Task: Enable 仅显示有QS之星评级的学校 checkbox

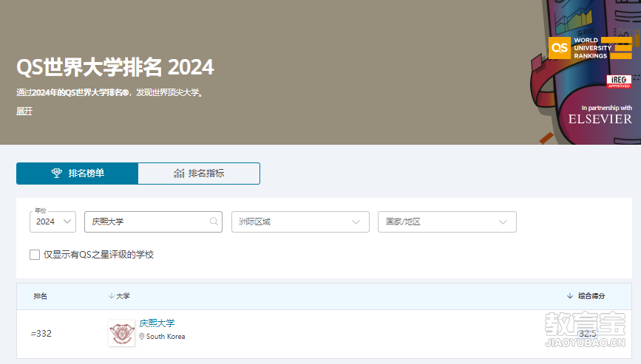Action: click(35, 255)
